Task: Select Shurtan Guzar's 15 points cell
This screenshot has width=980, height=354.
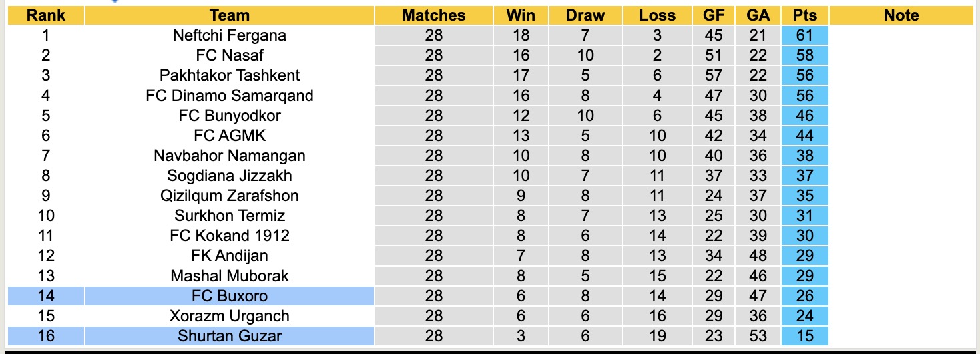Action: pos(804,336)
